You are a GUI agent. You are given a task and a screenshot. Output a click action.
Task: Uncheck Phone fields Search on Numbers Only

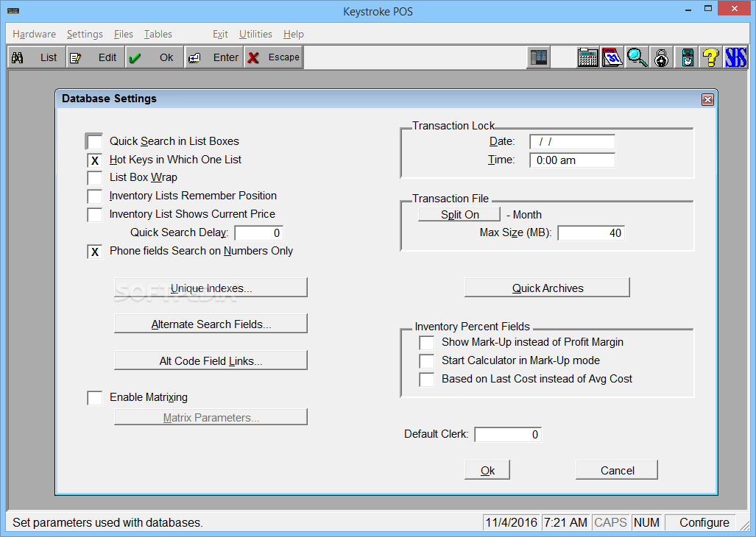coord(94,252)
